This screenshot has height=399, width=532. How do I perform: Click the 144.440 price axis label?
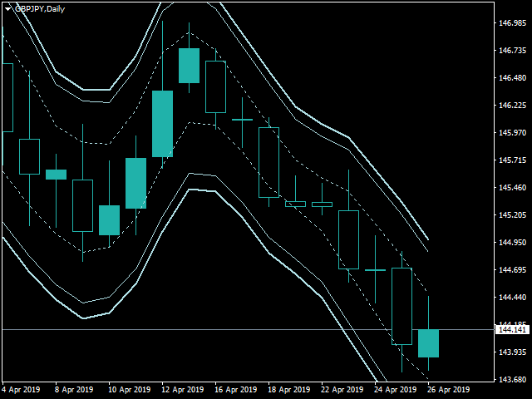[512, 298]
